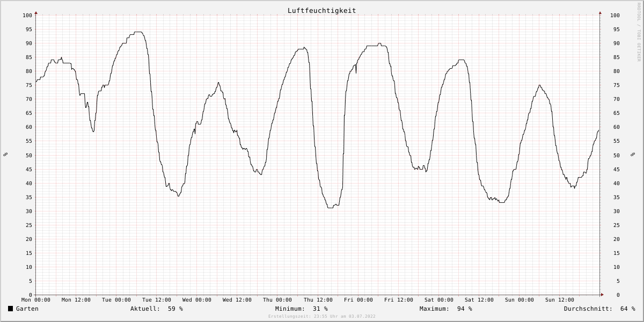Click the "Wed 00:00" time axis label
The width and height of the screenshot is (644, 322).
(x=197, y=300)
